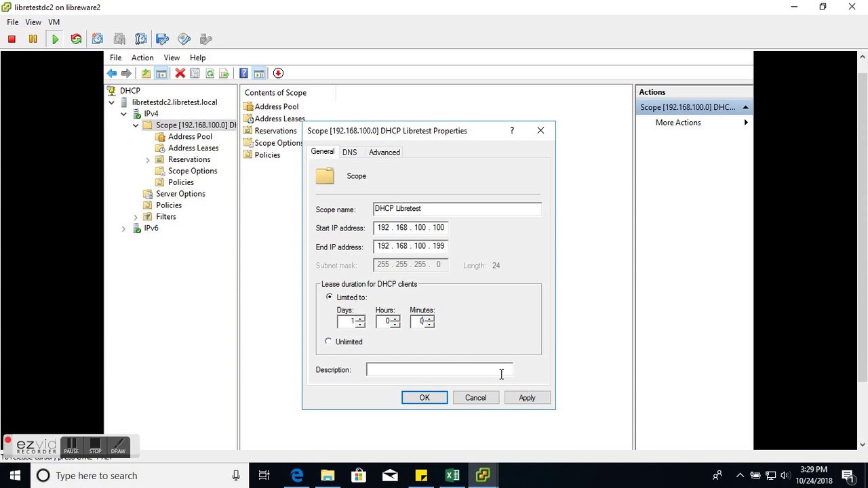Image resolution: width=868 pixels, height=488 pixels.
Task: Click the blue back arrow toolbar icon
Action: pos(112,73)
